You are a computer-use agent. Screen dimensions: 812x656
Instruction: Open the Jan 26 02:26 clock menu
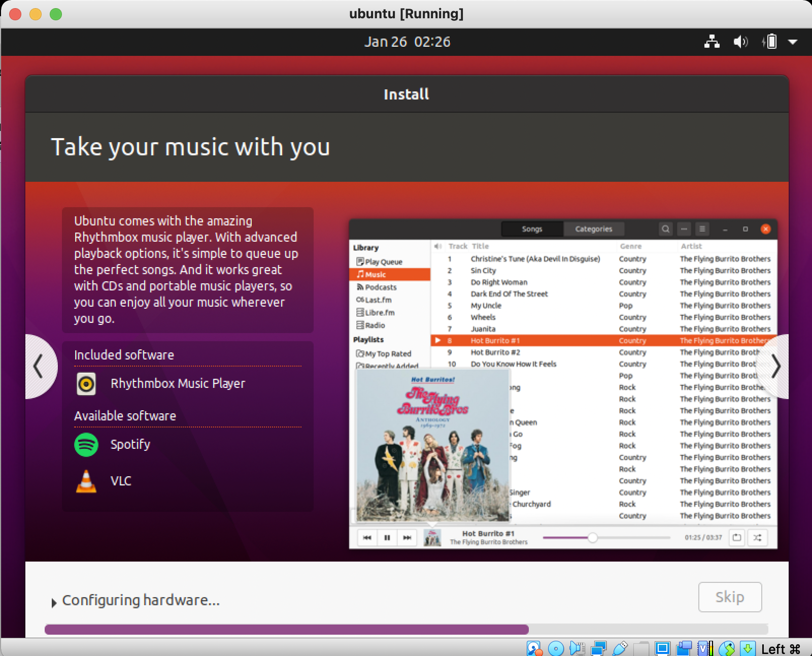pyautogui.click(x=407, y=42)
